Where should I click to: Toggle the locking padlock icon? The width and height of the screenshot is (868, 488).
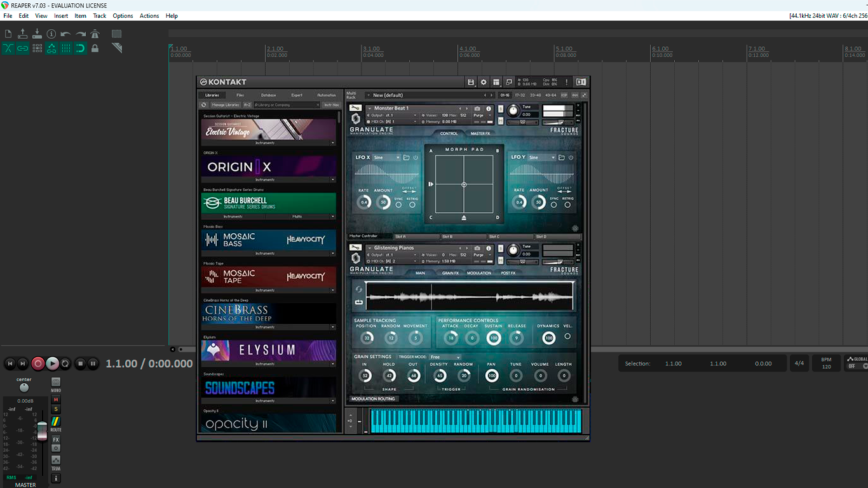pyautogui.click(x=95, y=48)
